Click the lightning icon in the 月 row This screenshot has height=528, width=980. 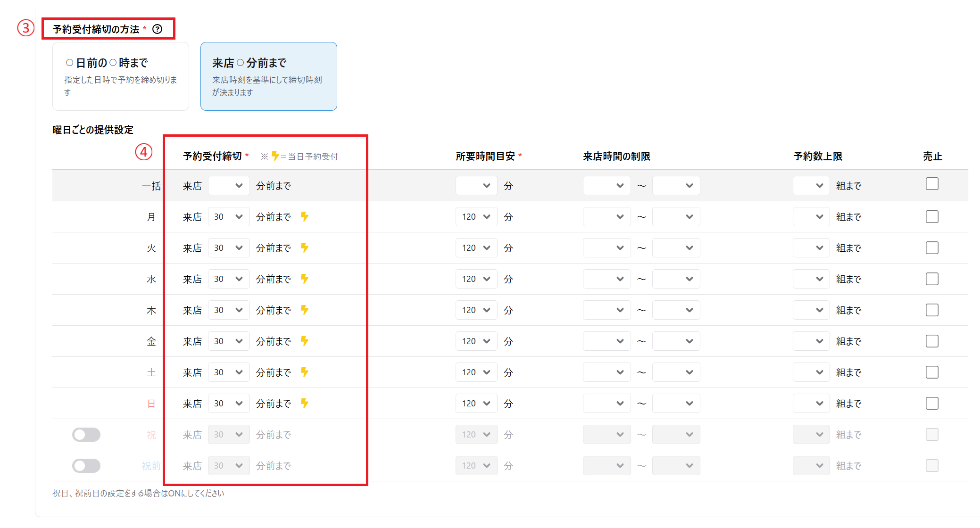pyautogui.click(x=305, y=217)
